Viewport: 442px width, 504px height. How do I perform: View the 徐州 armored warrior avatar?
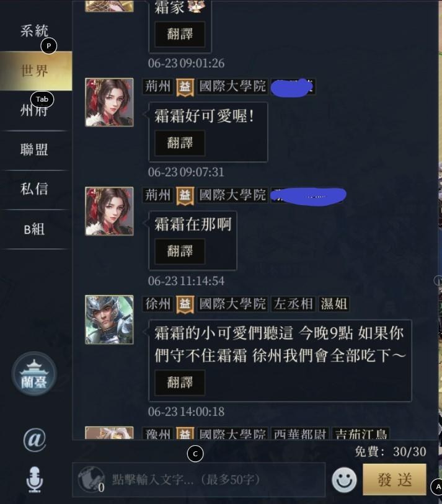(x=109, y=320)
